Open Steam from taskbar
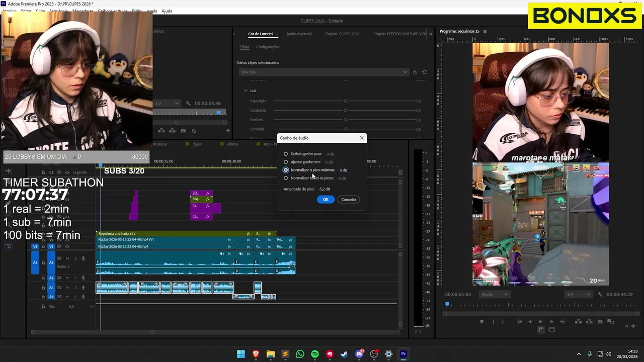This screenshot has width=644, height=362. [x=344, y=354]
